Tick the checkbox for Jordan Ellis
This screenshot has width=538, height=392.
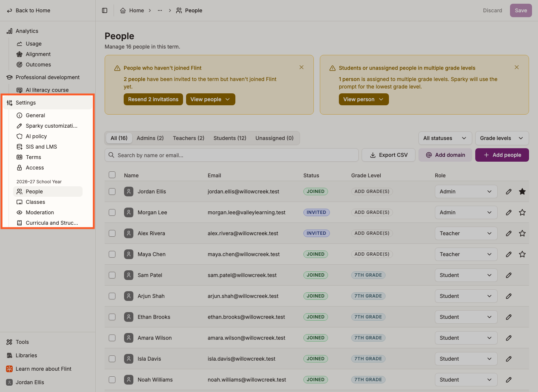[112, 192]
